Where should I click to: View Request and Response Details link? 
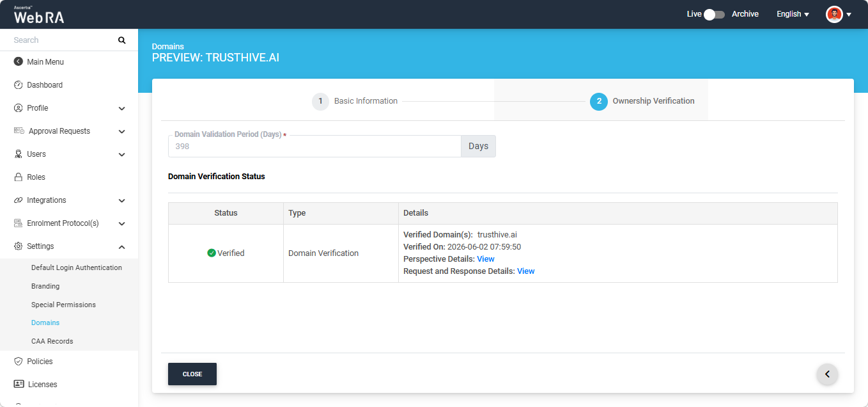(526, 271)
